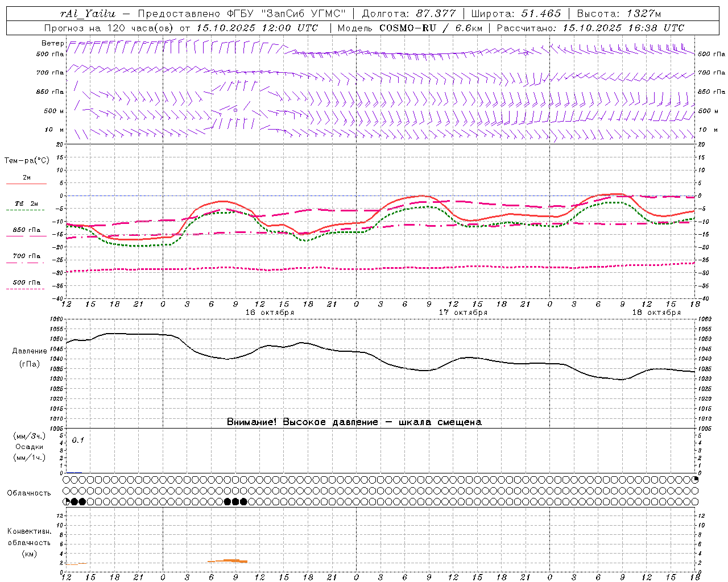Click the orange convective cloud patch
Image resolution: width=728 pixels, height=582 pixels.
pos(228,561)
